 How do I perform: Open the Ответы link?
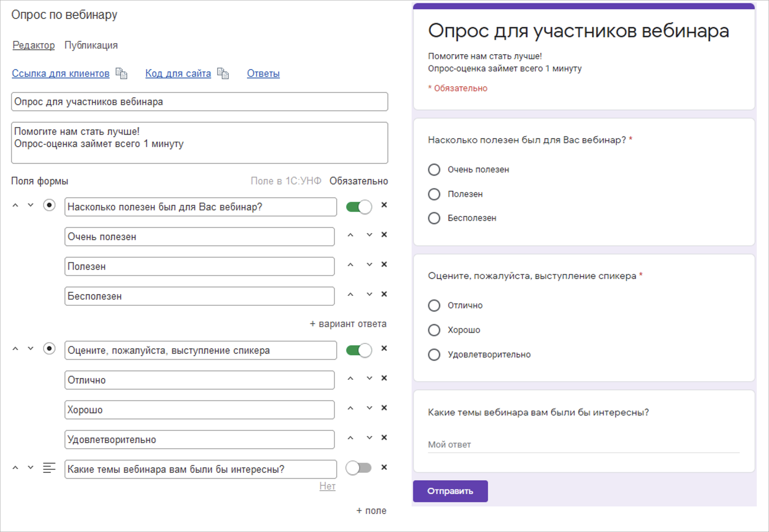point(263,73)
